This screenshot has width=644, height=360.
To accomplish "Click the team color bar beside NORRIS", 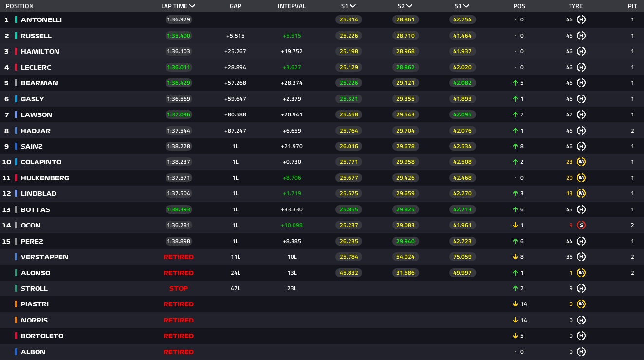I will 16,321.
